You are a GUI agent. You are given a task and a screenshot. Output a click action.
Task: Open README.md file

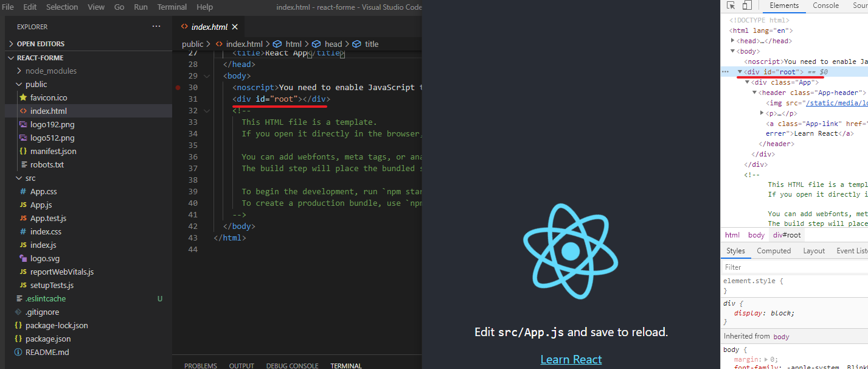(47, 352)
